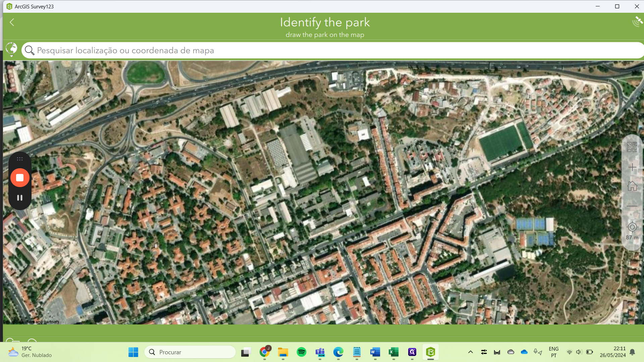Switch ENG PT keyboard language
Viewport: 644px width, 362px height.
(x=553, y=352)
